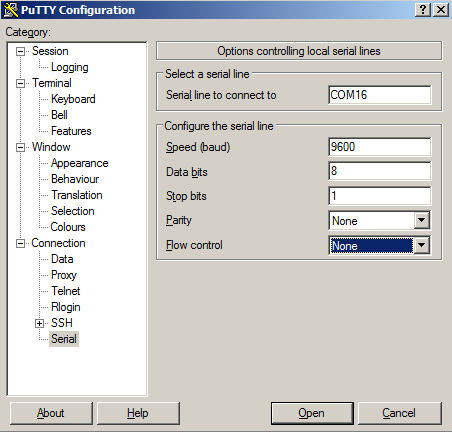Open the Telnet category

66,291
